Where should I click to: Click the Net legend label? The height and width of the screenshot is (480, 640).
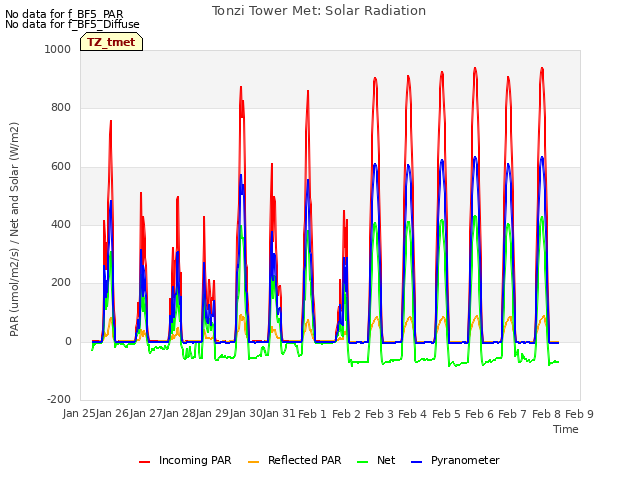[x=386, y=460]
